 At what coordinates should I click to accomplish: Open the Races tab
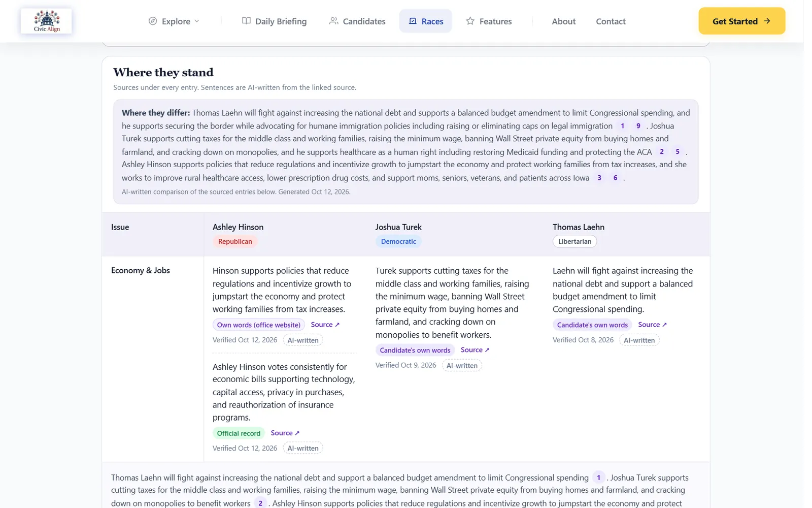(425, 21)
